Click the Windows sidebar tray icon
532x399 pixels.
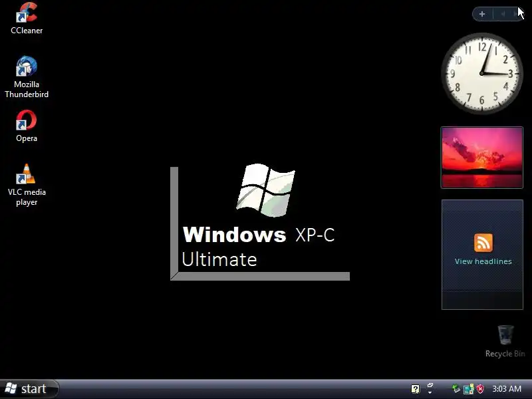[469, 389]
